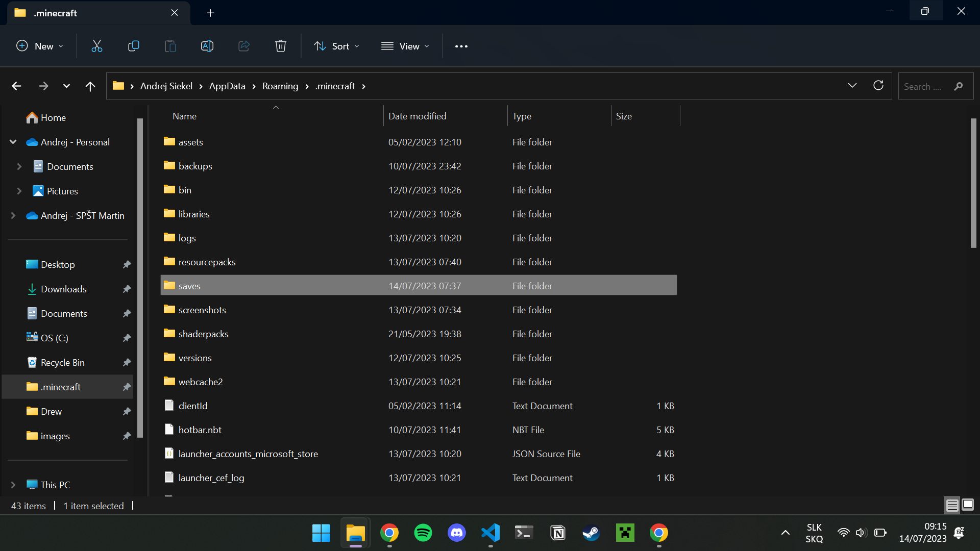Viewport: 980px width, 551px height.
Task: Sort by the Type column header
Action: tap(559, 116)
